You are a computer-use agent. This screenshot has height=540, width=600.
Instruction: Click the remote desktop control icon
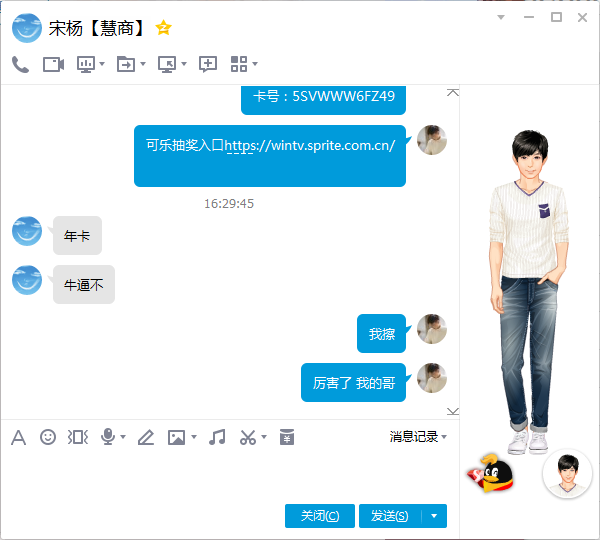pos(167,64)
